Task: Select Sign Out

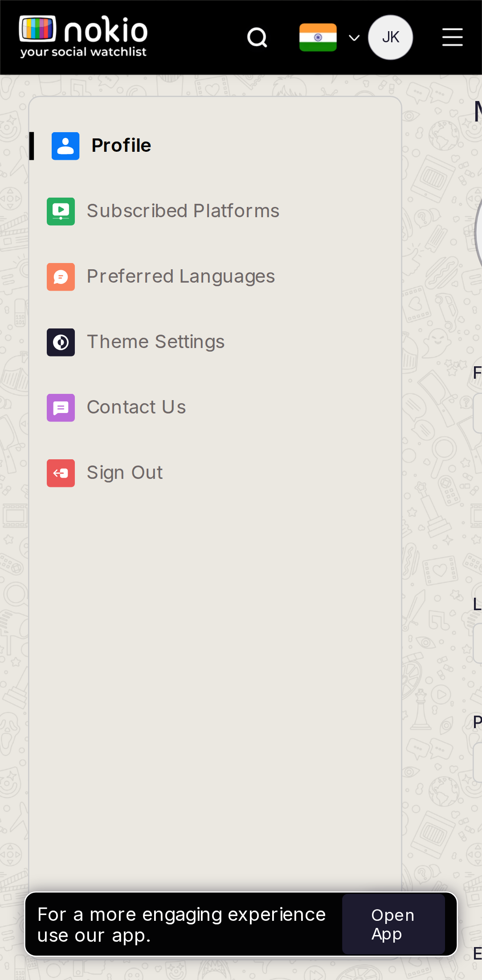Action: pyautogui.click(x=215, y=473)
